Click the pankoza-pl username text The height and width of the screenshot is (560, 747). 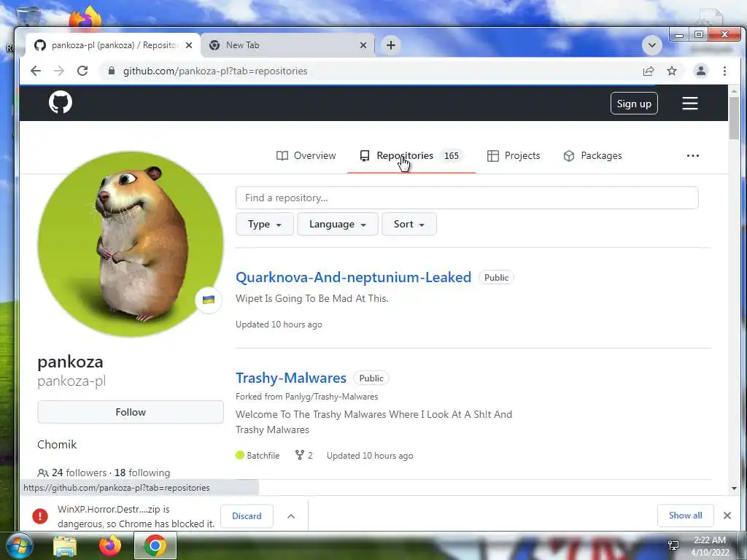pyautogui.click(x=71, y=381)
